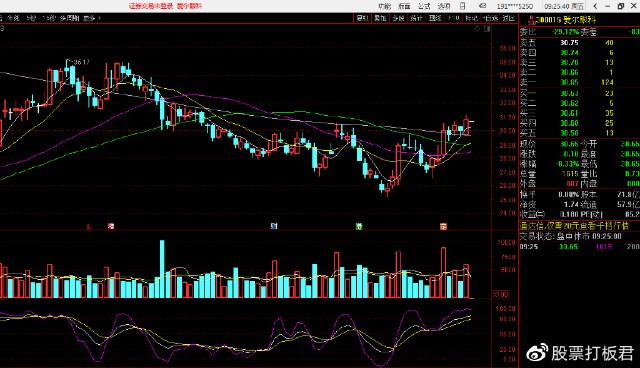Click the page icon in title bar
The width and height of the screenshot is (640, 368).
pyautogui.click(x=462, y=6)
